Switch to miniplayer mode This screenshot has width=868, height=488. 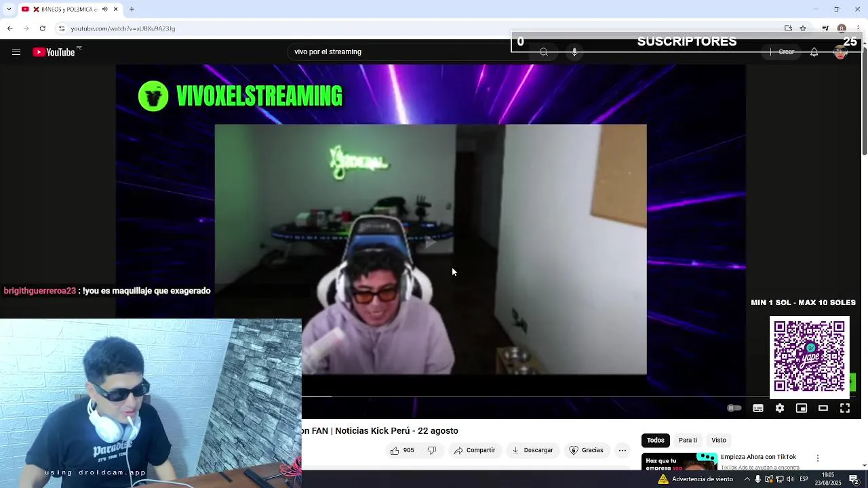pyautogui.click(x=802, y=408)
